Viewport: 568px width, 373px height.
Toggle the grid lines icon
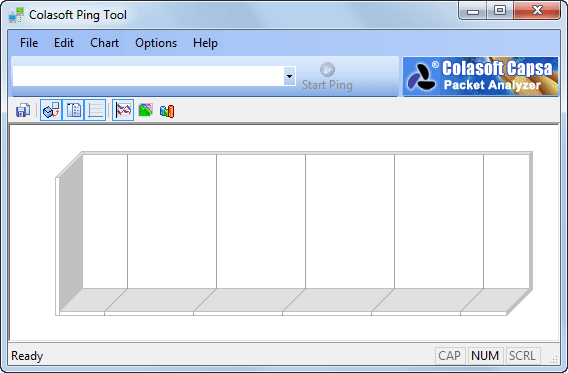click(x=95, y=110)
